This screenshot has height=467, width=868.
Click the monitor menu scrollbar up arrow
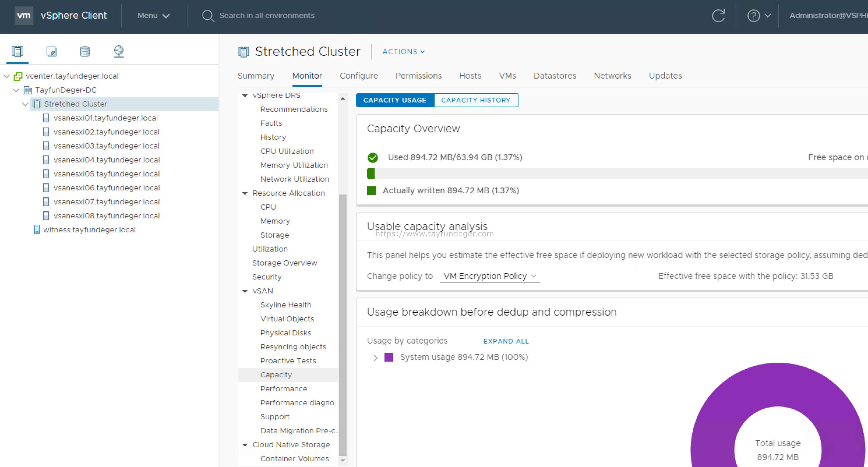[x=343, y=99]
